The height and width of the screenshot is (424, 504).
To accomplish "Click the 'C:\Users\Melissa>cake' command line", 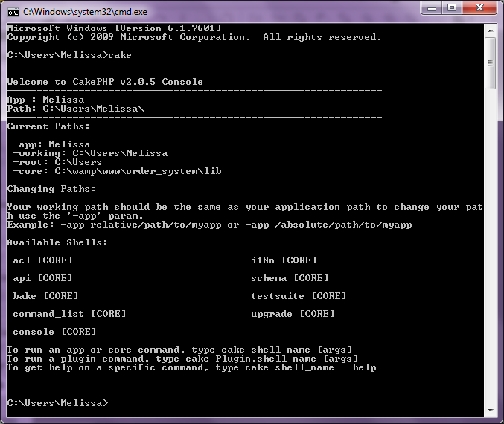I will [69, 55].
